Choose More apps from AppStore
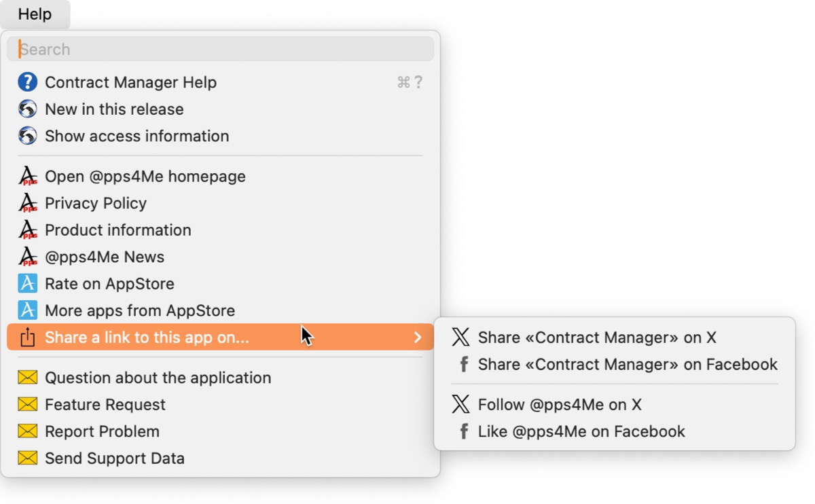This screenshot has height=504, width=815. [x=220, y=310]
